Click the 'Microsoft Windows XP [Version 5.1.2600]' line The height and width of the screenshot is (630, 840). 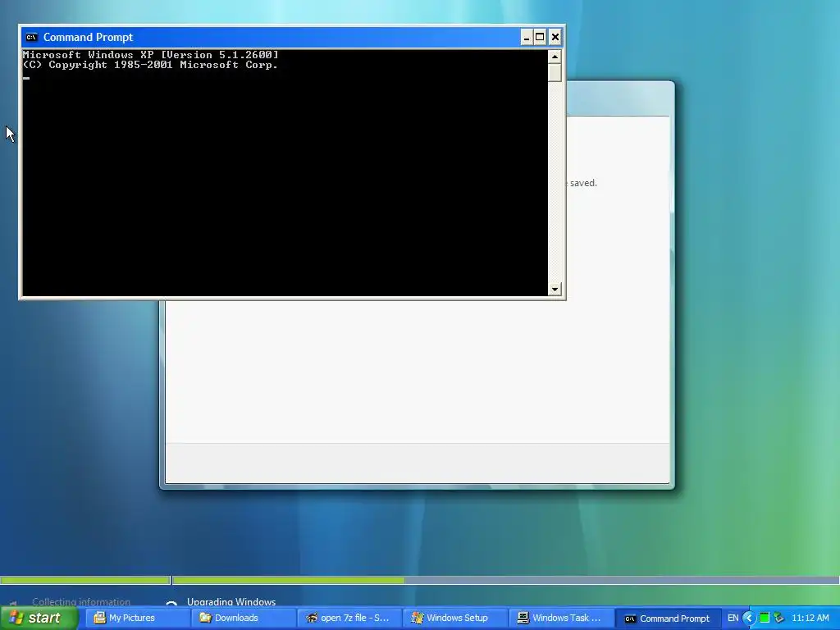click(x=151, y=55)
